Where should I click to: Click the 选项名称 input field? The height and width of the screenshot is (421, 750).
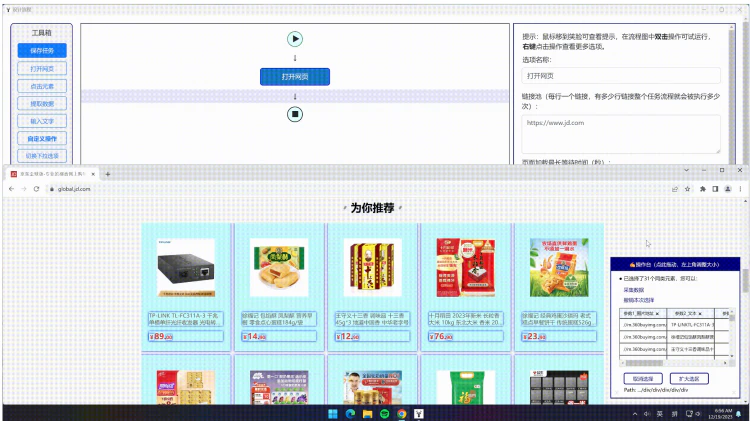pyautogui.click(x=621, y=76)
